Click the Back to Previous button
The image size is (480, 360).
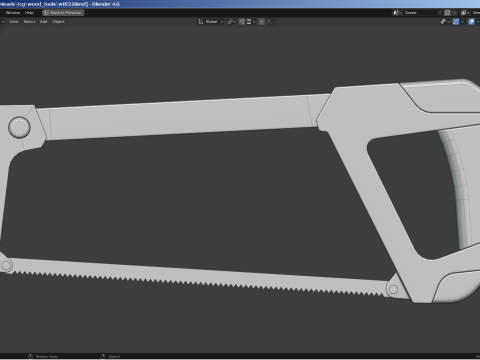[x=63, y=13]
